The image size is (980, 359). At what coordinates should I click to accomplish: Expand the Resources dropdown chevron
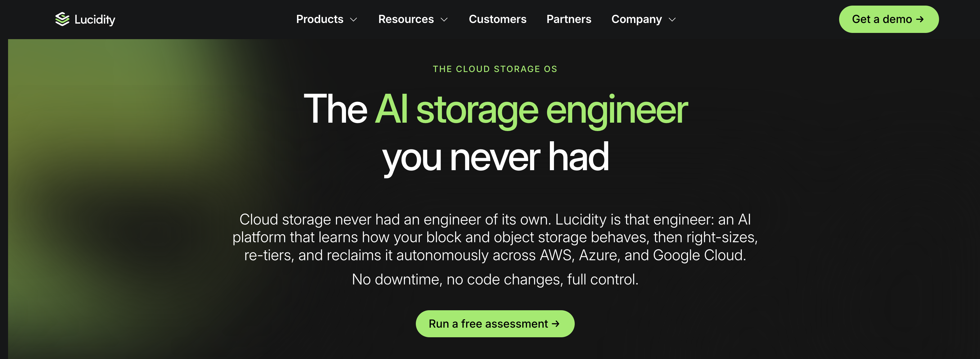pyautogui.click(x=444, y=20)
